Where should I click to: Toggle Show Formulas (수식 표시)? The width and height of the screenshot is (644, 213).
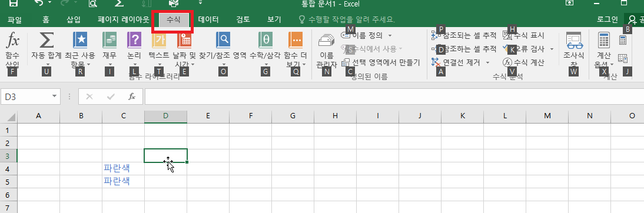tap(524, 36)
